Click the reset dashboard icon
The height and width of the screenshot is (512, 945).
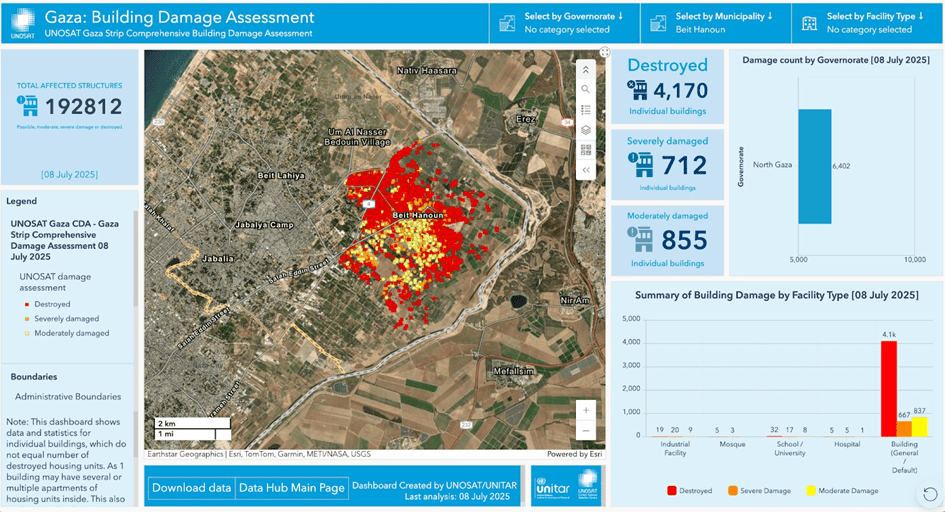[x=930, y=494]
